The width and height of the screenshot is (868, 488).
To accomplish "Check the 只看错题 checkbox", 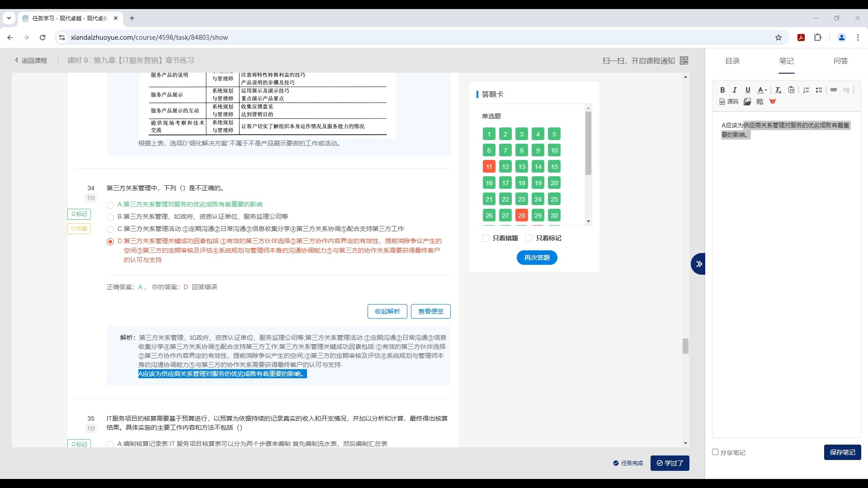I will pos(486,238).
